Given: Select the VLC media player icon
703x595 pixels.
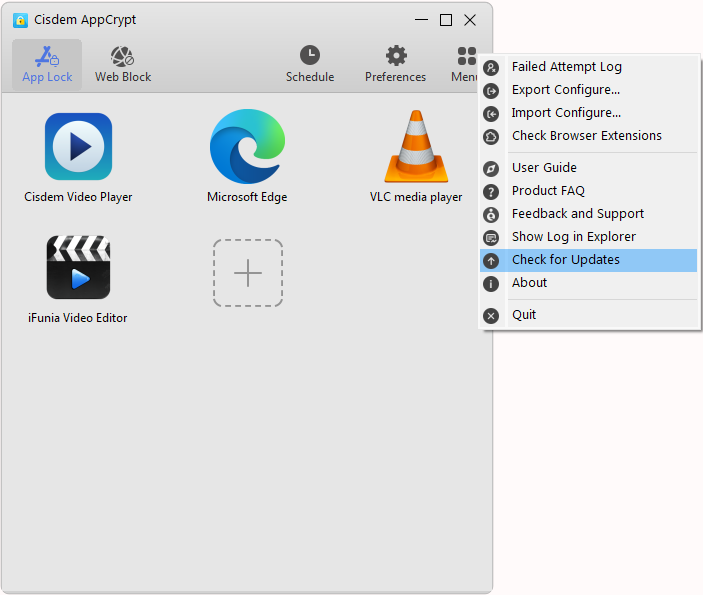Looking at the screenshot, I should click(x=416, y=147).
